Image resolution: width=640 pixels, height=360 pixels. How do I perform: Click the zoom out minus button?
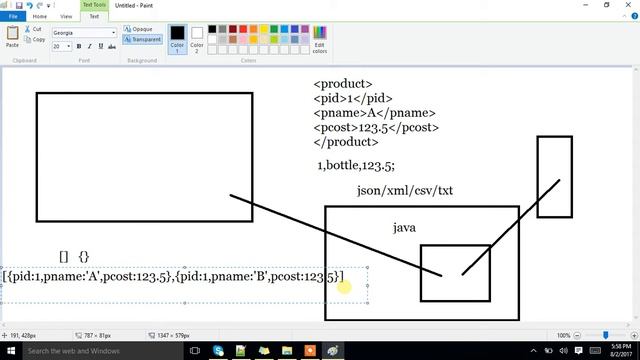coord(577,336)
